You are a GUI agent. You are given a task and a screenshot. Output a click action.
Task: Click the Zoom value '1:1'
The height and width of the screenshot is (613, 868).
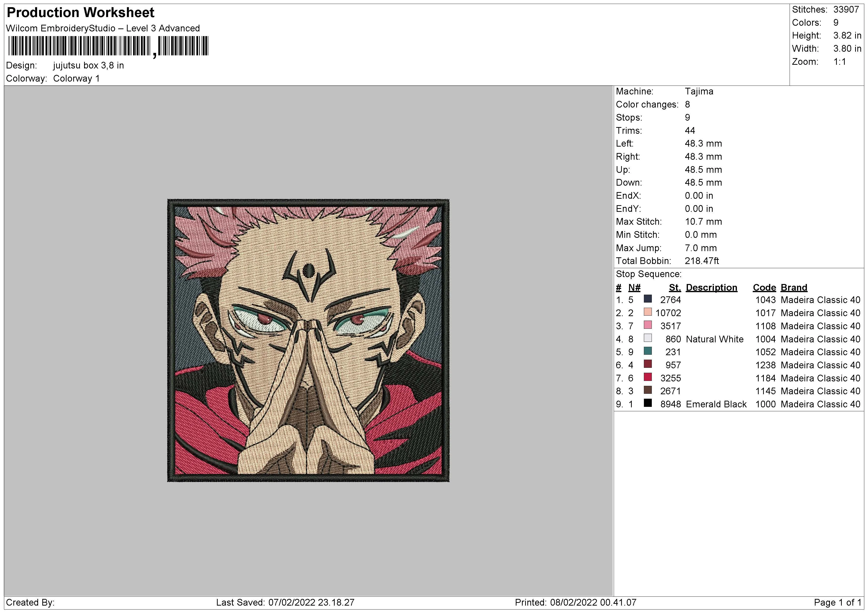click(840, 62)
